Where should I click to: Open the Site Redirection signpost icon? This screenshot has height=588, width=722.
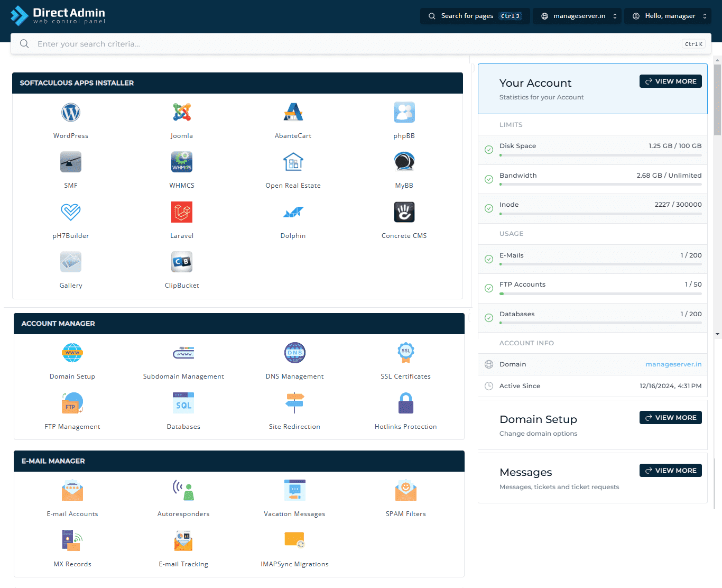(x=295, y=403)
